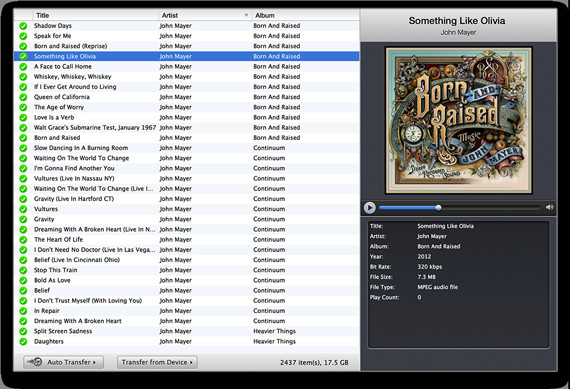This screenshot has width=570, height=389.
Task: Click check icon beside Slow Dancing In A Burning Room
Action: click(x=23, y=148)
